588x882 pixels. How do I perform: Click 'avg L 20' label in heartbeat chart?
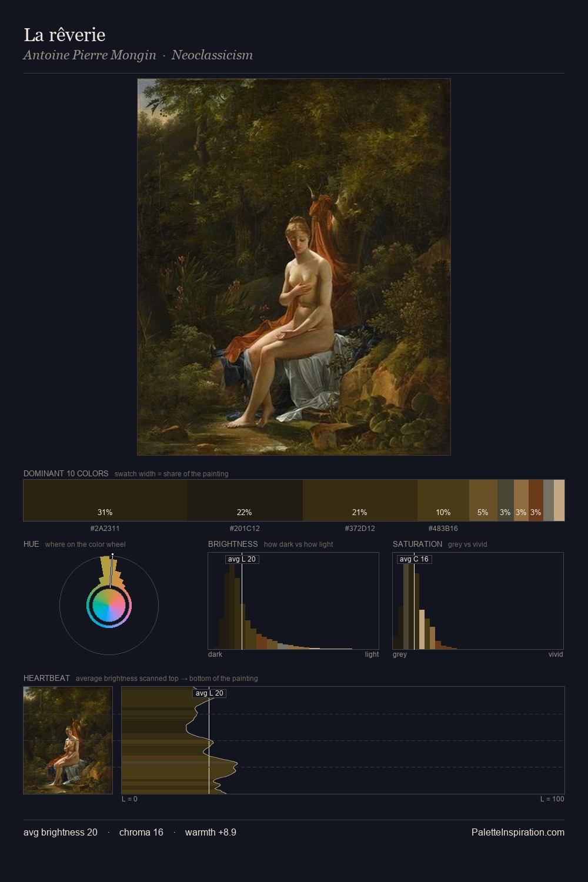click(x=209, y=693)
